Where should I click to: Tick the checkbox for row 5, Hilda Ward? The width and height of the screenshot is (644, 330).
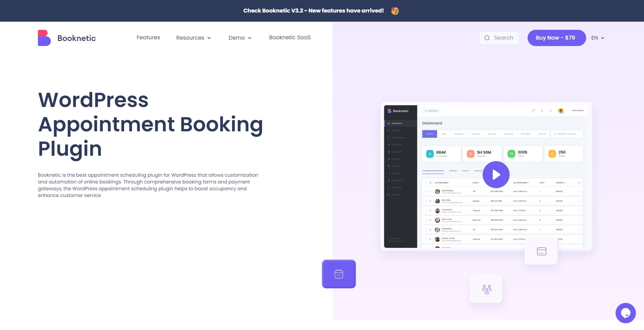tap(426, 229)
